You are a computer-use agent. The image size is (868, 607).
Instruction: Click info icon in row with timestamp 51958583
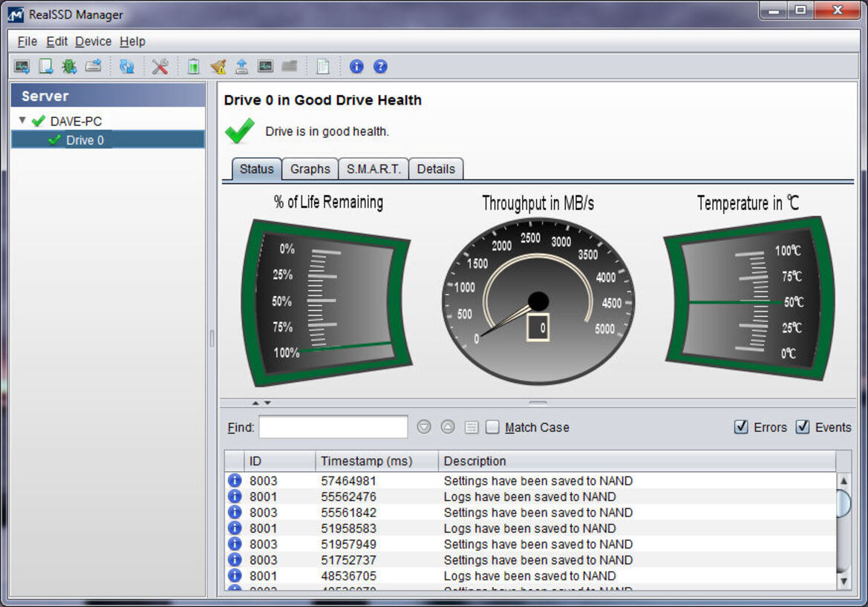pyautogui.click(x=235, y=528)
